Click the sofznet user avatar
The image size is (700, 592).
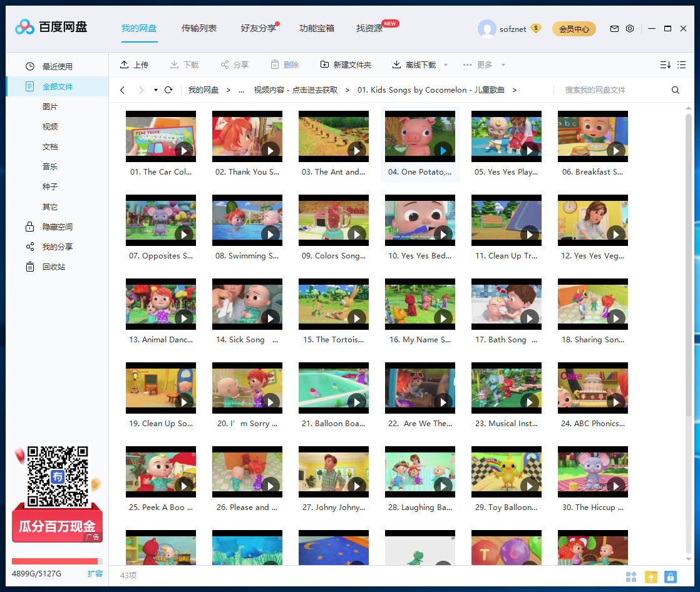pos(486,29)
